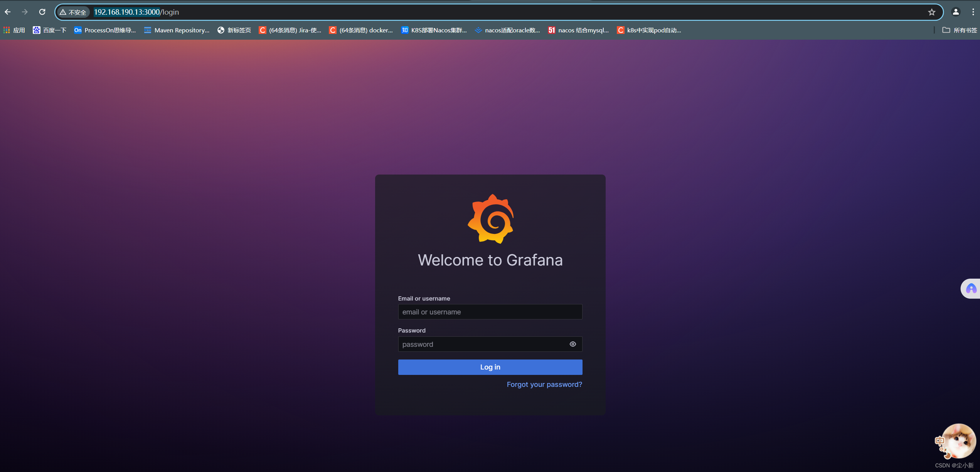Open the ProcessOn思维导 bookmark
Image resolution: width=980 pixels, height=472 pixels.
pyautogui.click(x=105, y=30)
